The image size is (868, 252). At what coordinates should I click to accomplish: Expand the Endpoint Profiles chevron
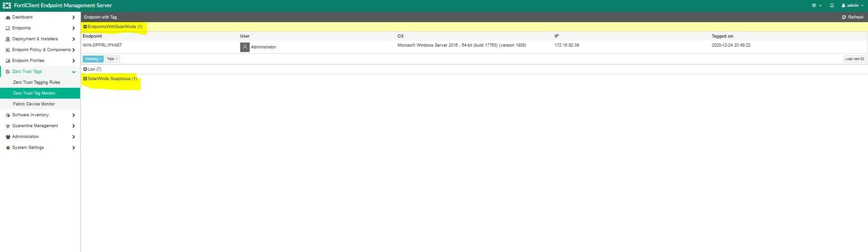point(74,61)
